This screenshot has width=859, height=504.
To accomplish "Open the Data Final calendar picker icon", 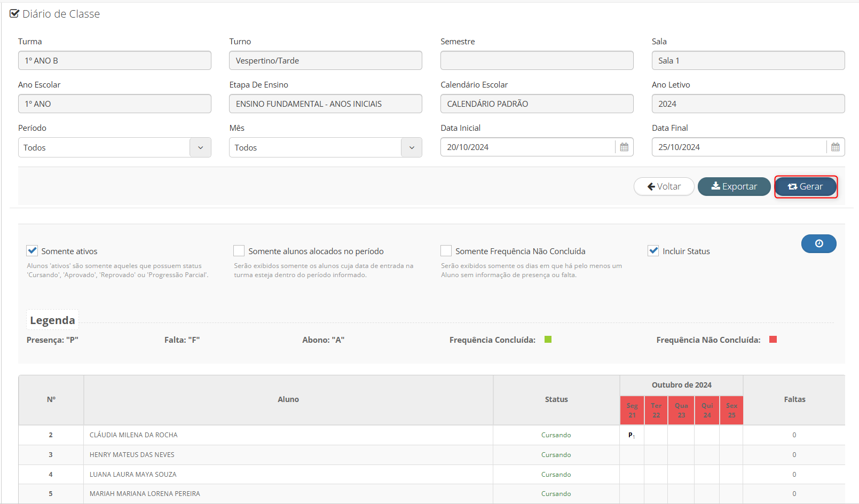I will (835, 147).
